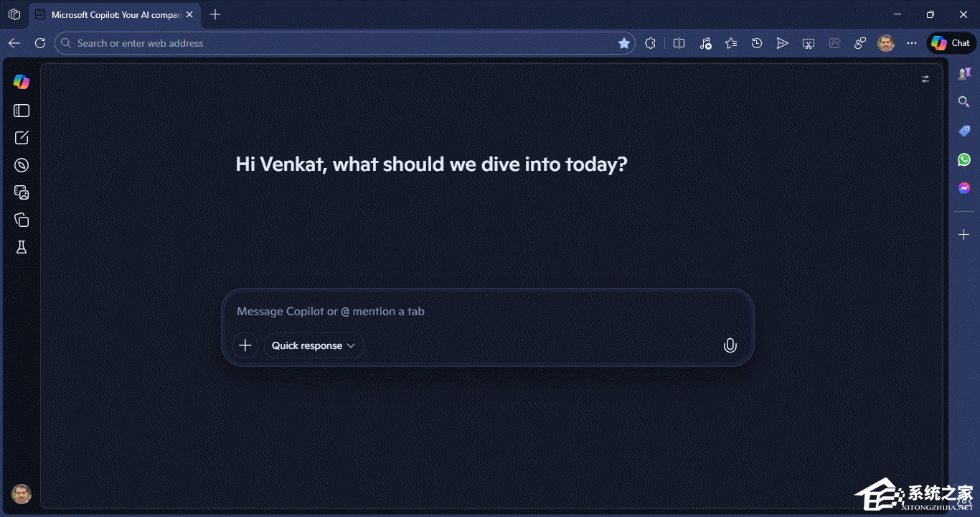Open split screen view
Viewport: 980px width, 517px height.
[x=679, y=43]
